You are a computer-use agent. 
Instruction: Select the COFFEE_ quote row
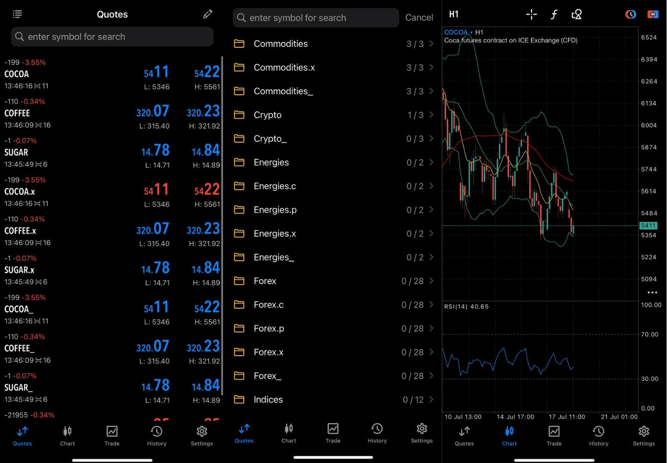pyautogui.click(x=112, y=349)
